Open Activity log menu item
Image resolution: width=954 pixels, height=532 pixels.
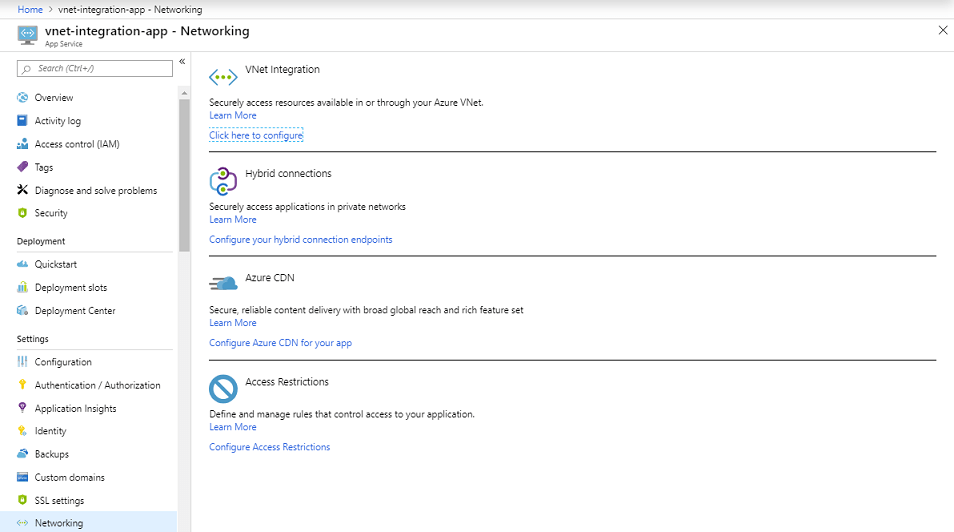tap(58, 121)
